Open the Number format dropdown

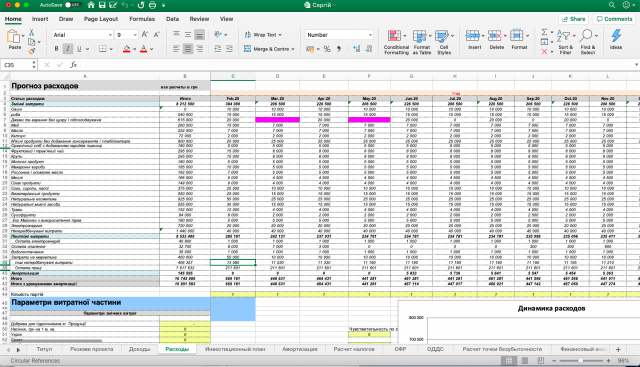(370, 35)
